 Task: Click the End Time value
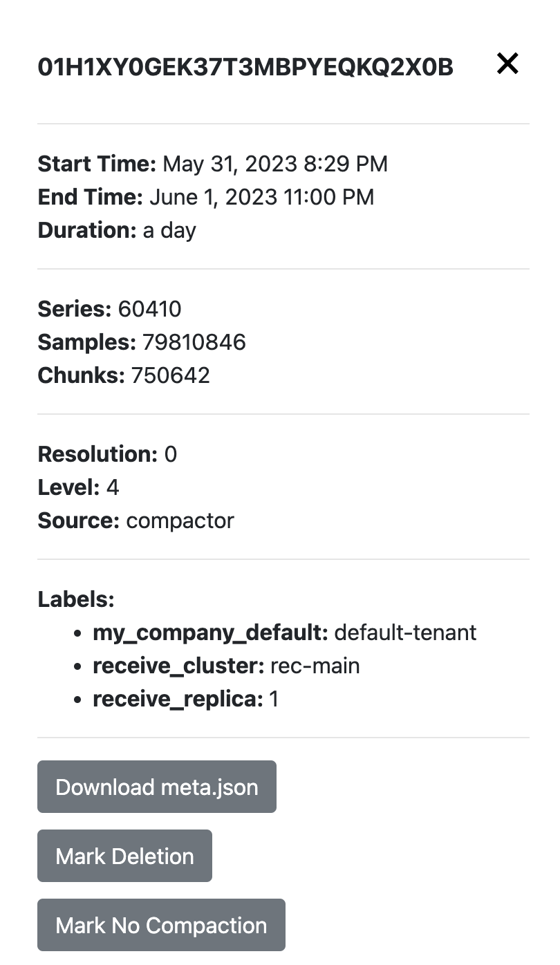tap(261, 197)
